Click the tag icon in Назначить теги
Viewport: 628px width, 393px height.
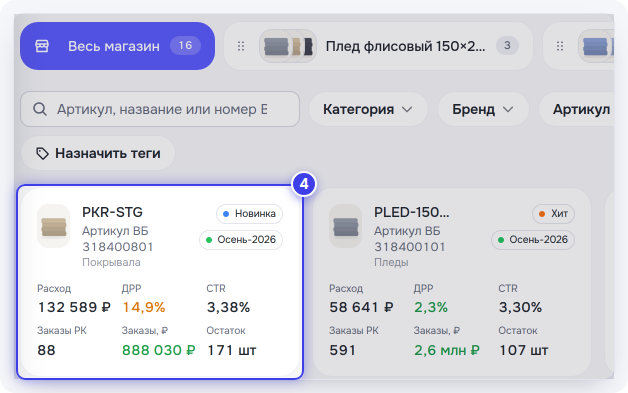tap(42, 153)
